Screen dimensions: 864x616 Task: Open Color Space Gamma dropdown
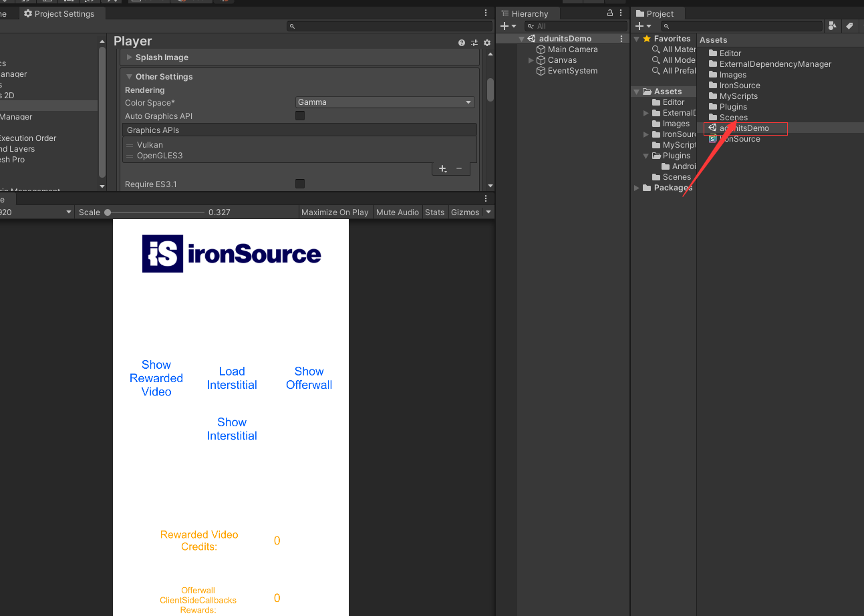385,102
